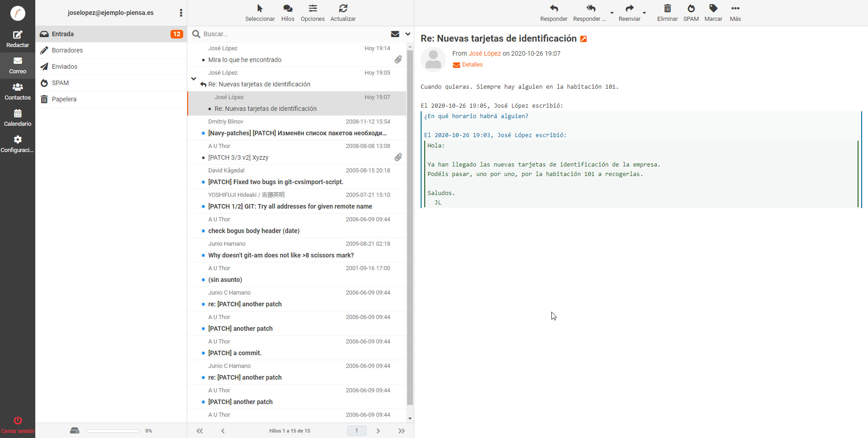Open the Calendario section
Viewport: 868px width, 438px height.
point(18,118)
